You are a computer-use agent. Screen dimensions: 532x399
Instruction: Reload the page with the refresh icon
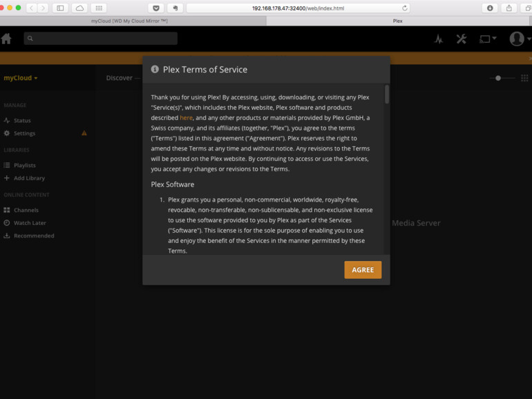(x=404, y=8)
